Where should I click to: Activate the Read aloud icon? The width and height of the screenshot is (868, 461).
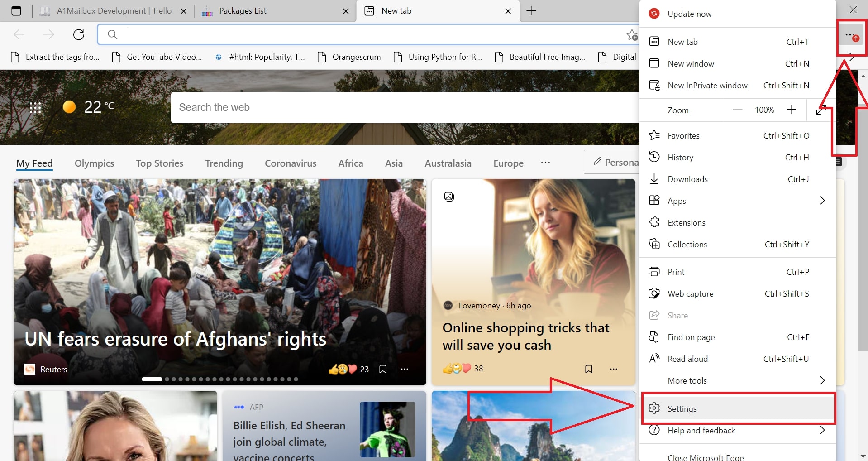(x=654, y=358)
